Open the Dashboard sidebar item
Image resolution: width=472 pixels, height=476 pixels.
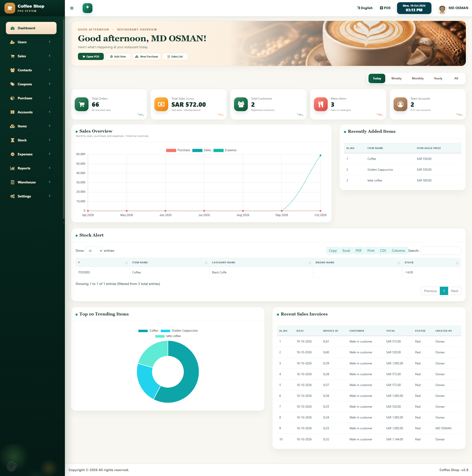[31, 28]
